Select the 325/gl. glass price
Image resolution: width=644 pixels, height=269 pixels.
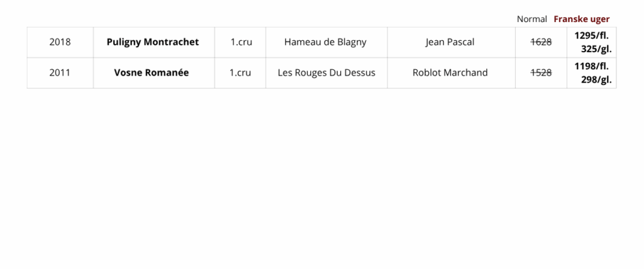[x=596, y=49]
